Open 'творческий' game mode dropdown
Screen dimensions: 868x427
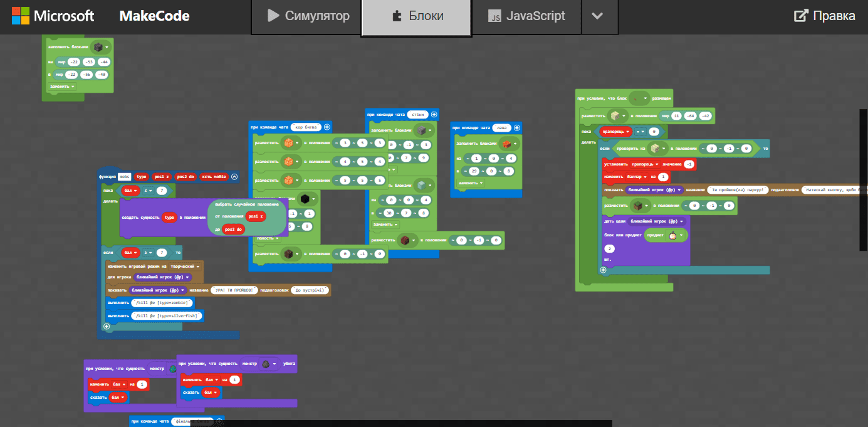(x=186, y=266)
